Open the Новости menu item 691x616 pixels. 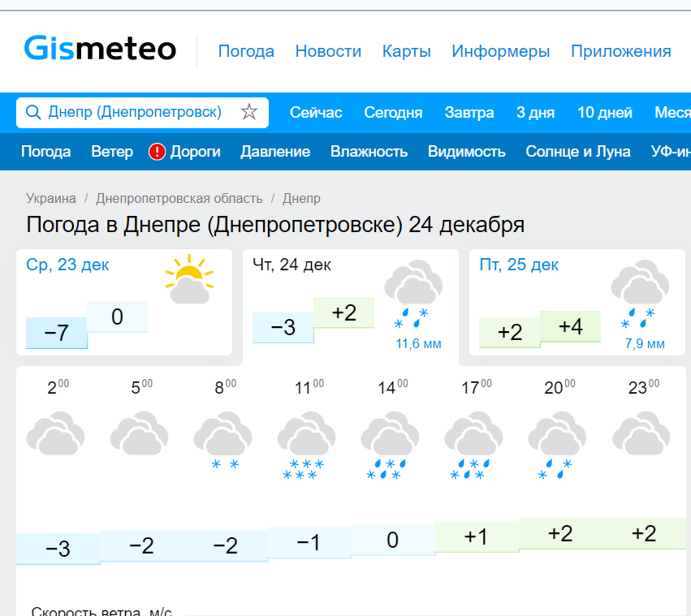click(x=328, y=51)
